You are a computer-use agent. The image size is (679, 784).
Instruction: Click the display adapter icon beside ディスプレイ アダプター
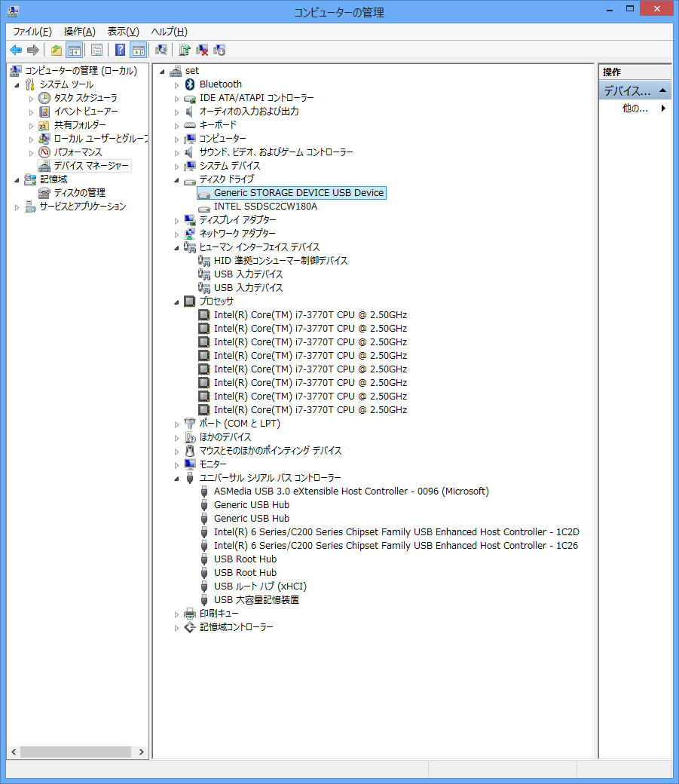point(190,220)
